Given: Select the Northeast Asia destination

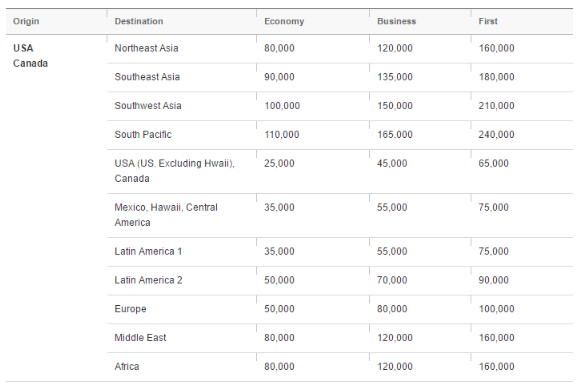Looking at the screenshot, I should click(x=146, y=48).
